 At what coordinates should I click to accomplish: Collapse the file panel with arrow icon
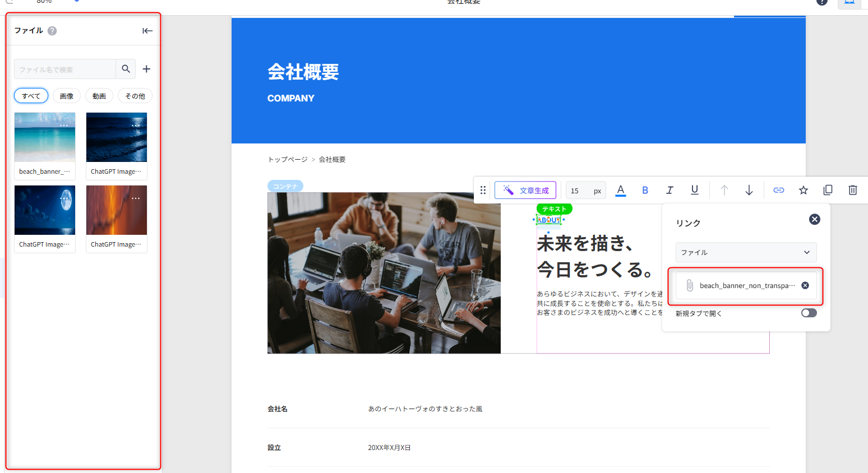pyautogui.click(x=147, y=31)
